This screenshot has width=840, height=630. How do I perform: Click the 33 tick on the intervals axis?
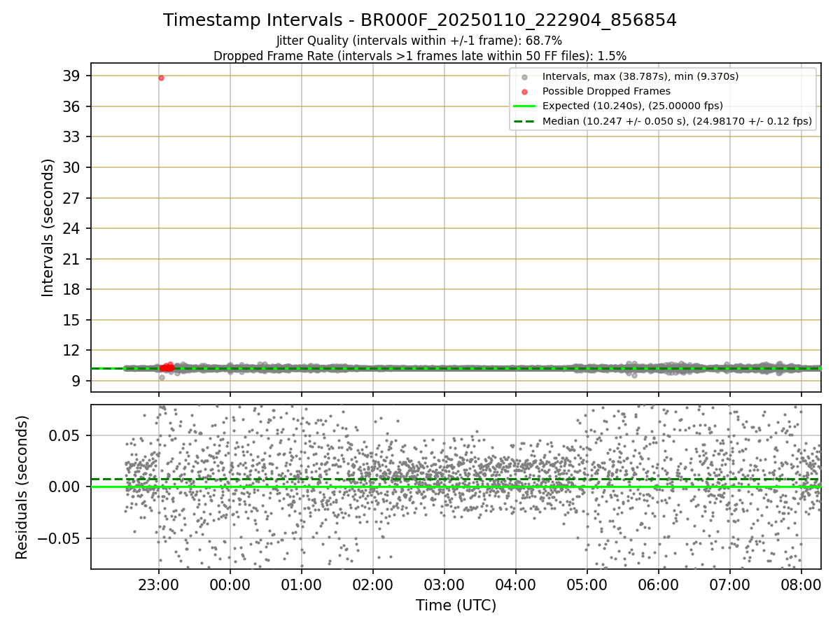pyautogui.click(x=72, y=136)
